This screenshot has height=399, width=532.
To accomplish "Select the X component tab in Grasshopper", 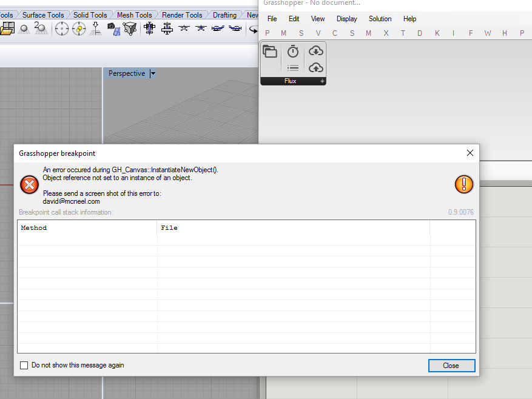I will tap(386, 33).
